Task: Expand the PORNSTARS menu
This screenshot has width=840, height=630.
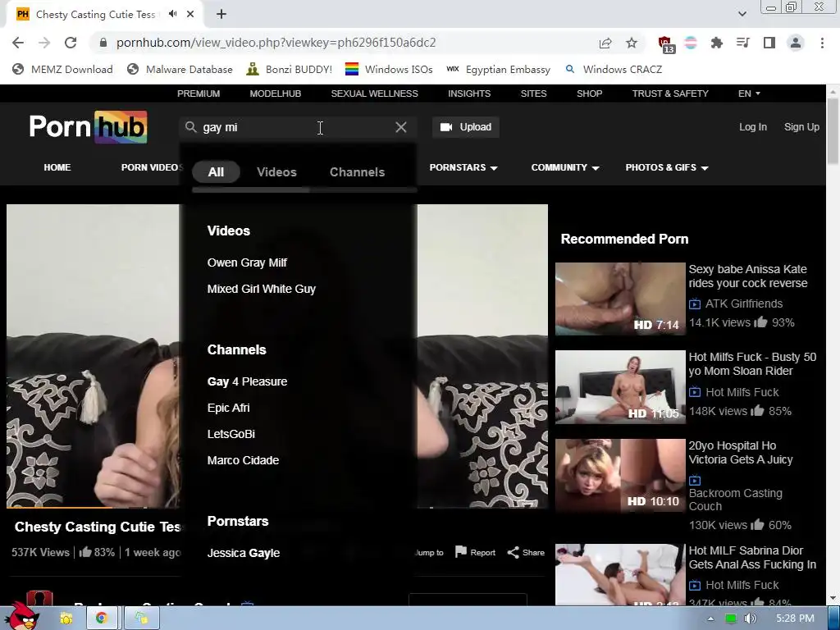Action: pos(463,167)
